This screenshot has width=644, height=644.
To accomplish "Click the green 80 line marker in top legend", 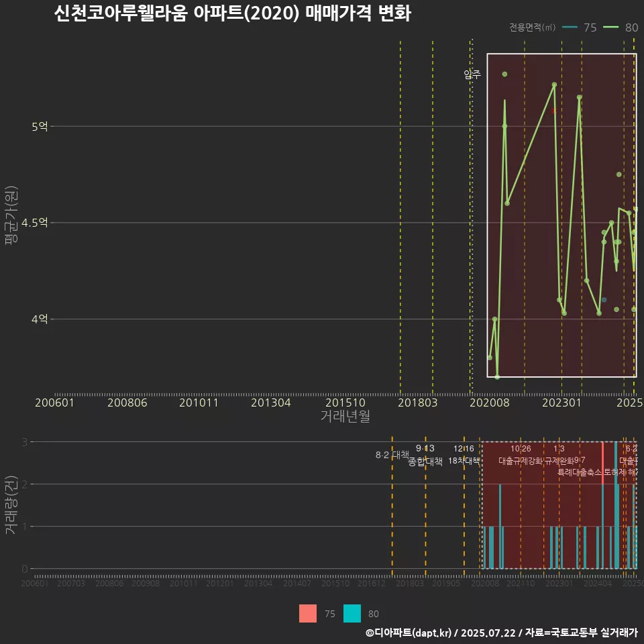I will point(610,28).
